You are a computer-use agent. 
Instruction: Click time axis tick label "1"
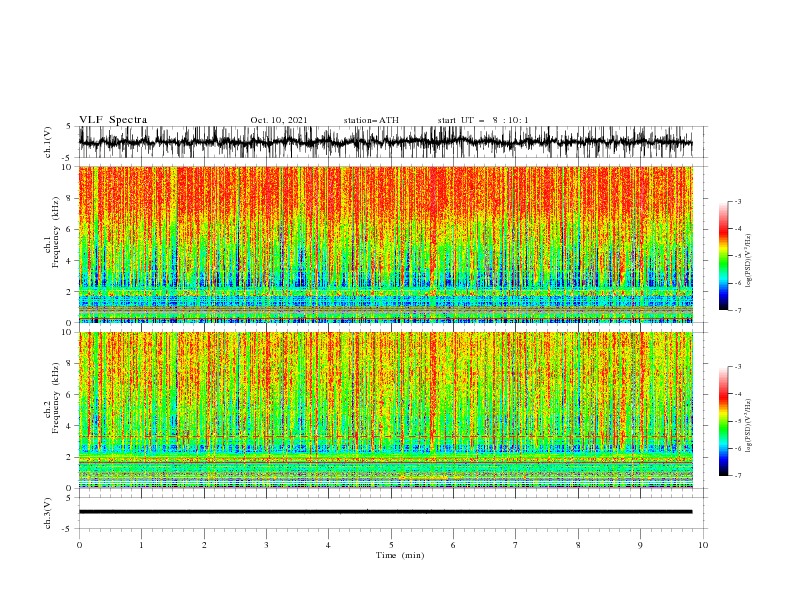click(x=142, y=545)
